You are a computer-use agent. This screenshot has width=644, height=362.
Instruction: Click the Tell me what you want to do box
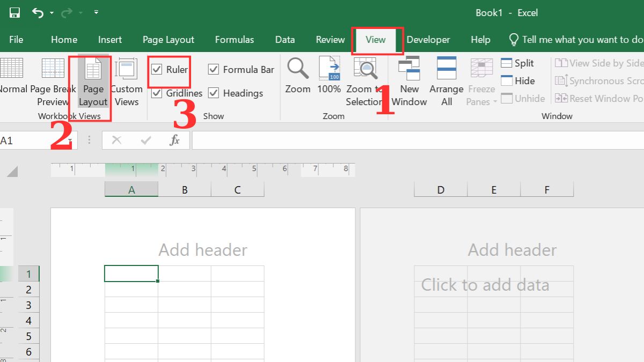coord(576,40)
